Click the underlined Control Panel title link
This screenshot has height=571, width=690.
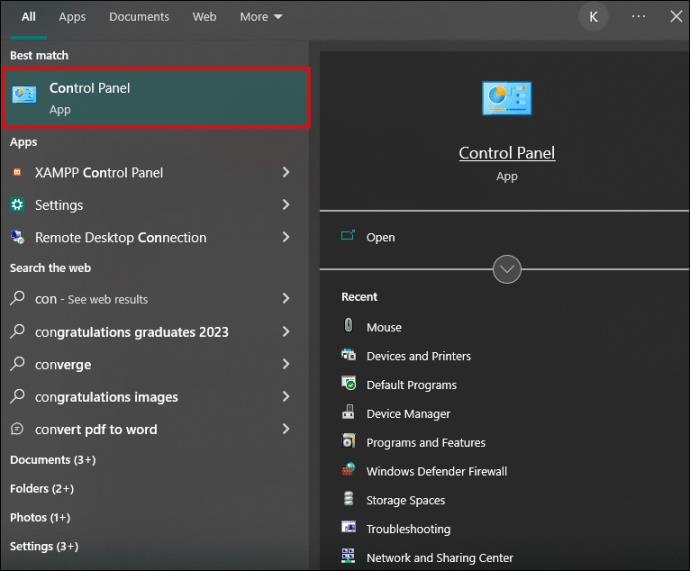[506, 153]
